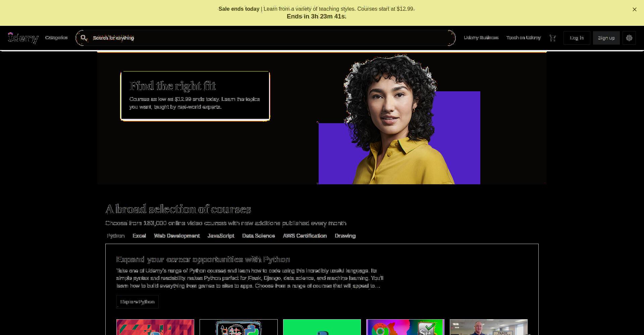Open the Categories menu
Screen dimensions: 644x335
(56, 38)
